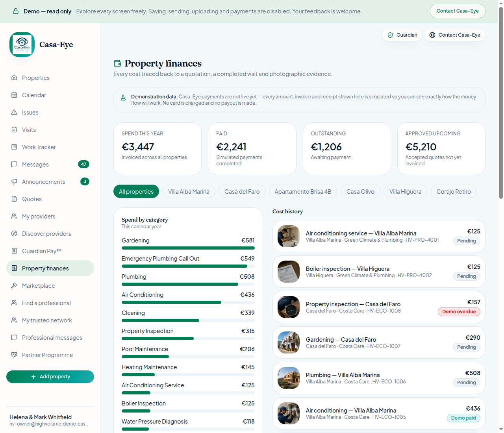Click Contact Casa-Eye with lifebuoy icon

(x=455, y=35)
